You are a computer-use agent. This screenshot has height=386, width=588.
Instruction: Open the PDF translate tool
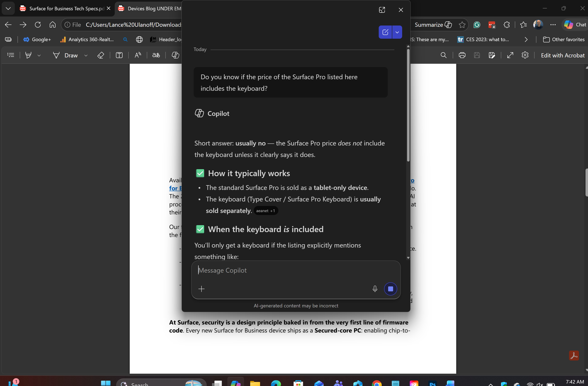pyautogui.click(x=156, y=55)
